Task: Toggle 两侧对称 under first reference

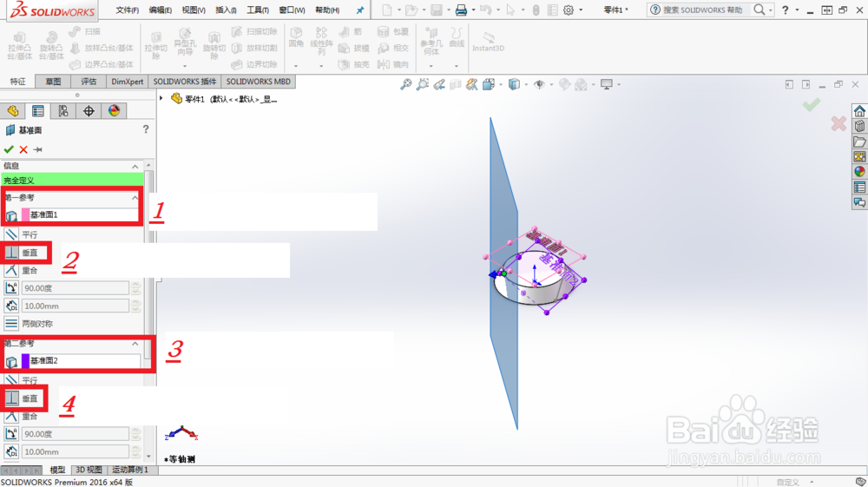Action: [x=11, y=324]
